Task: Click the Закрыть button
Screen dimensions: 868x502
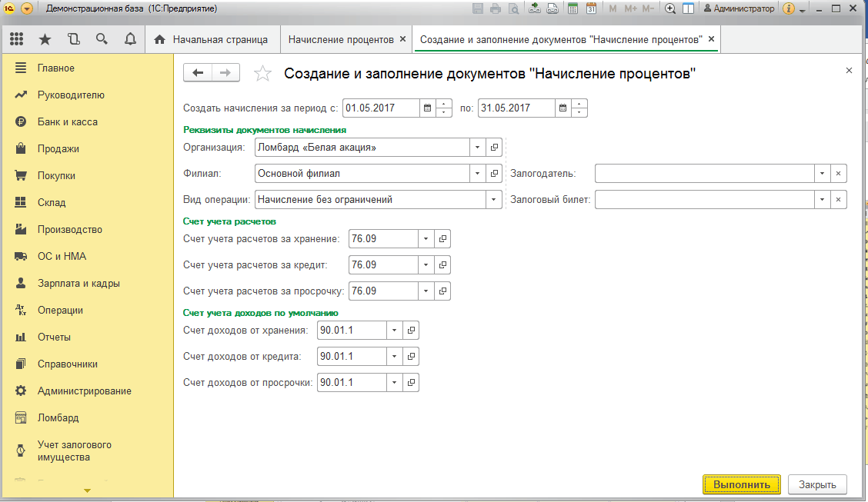Action: 817,484
